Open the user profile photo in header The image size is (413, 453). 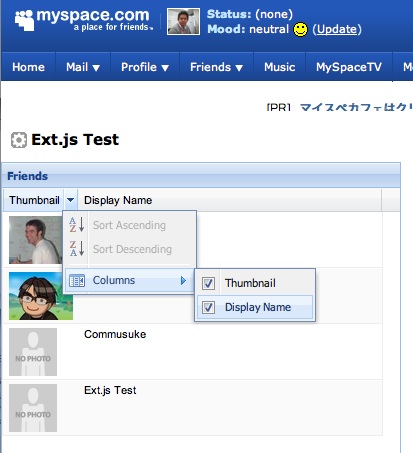[x=183, y=22]
